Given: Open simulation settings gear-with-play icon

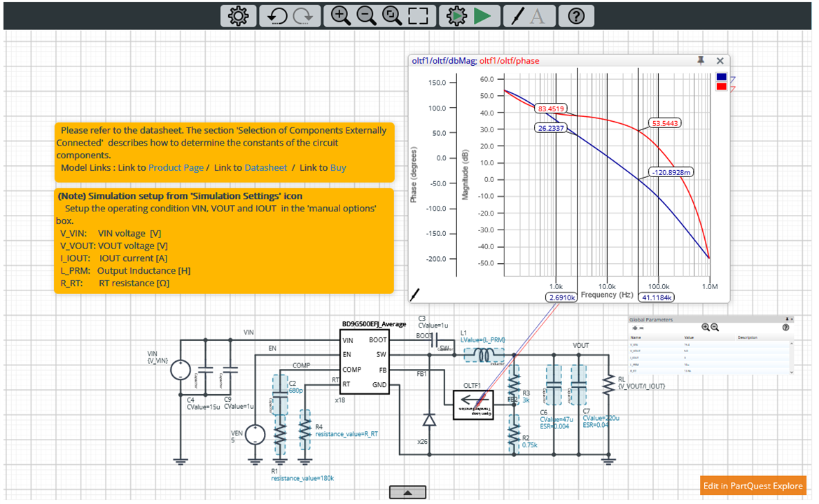Looking at the screenshot, I should 456,15.
